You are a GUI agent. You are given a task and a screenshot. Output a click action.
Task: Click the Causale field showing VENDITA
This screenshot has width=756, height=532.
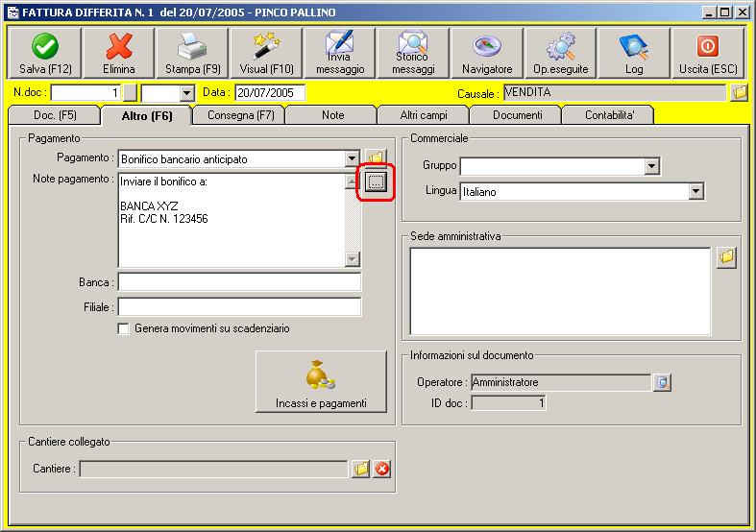coord(615,92)
